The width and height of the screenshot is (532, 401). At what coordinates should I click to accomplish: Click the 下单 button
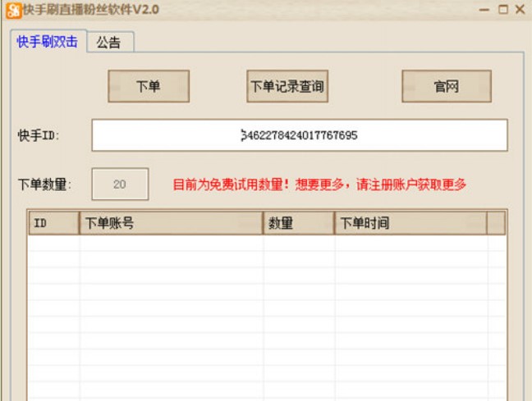(x=149, y=86)
